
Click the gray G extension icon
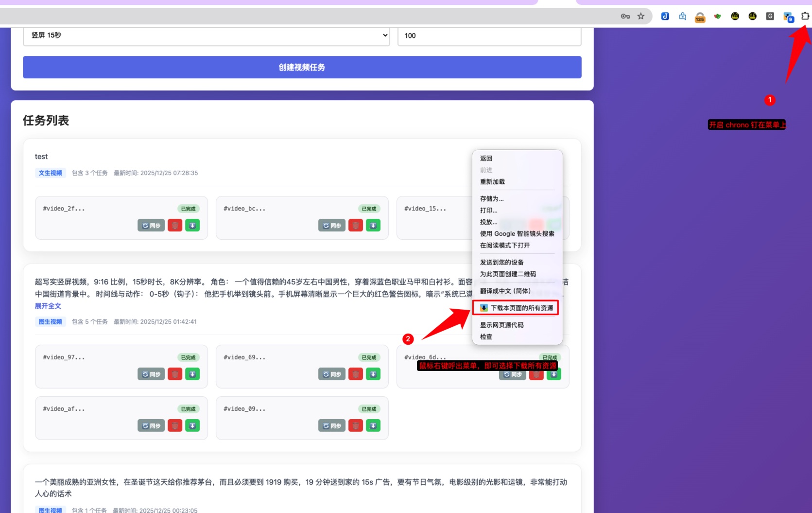click(x=770, y=16)
